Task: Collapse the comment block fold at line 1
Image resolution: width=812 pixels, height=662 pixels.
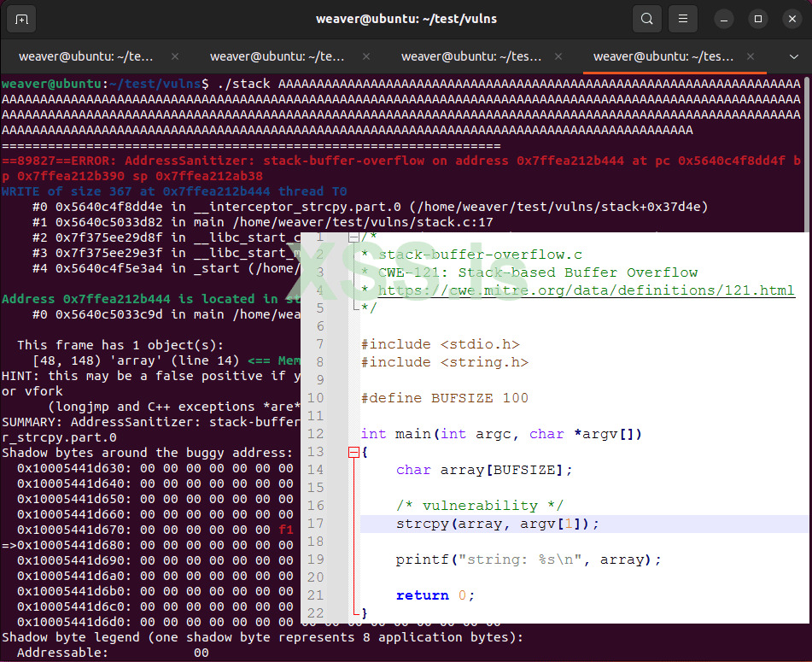Action: (354, 237)
